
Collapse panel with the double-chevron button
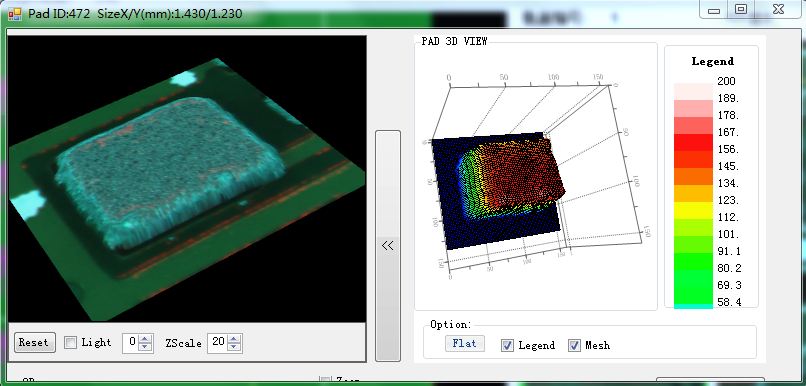click(x=388, y=246)
